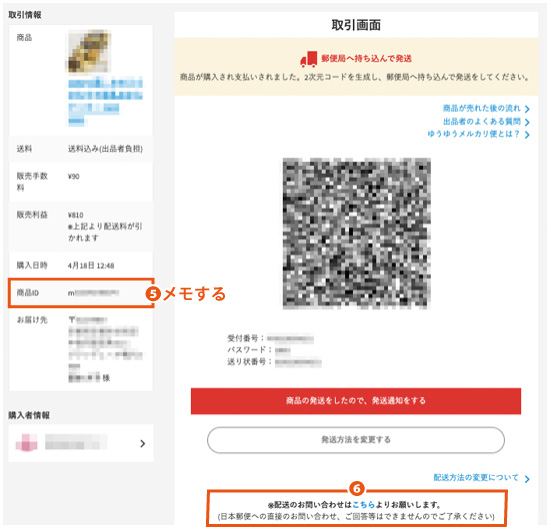Click the blurred 2D shipping code image

tap(357, 233)
